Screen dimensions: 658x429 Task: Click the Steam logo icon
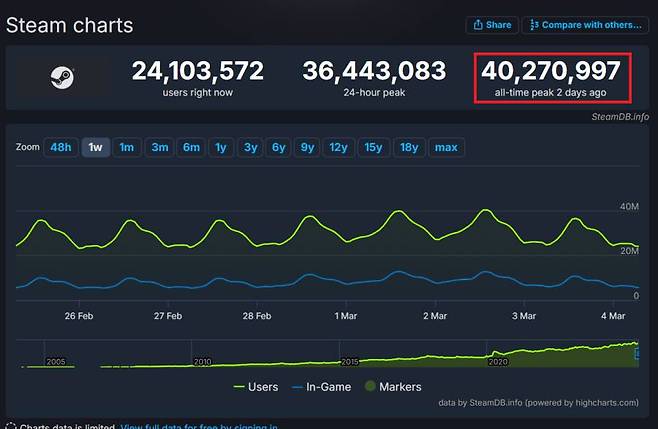click(62, 78)
